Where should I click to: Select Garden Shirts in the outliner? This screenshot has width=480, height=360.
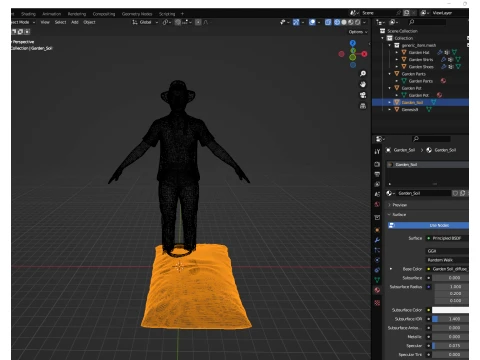click(x=421, y=60)
